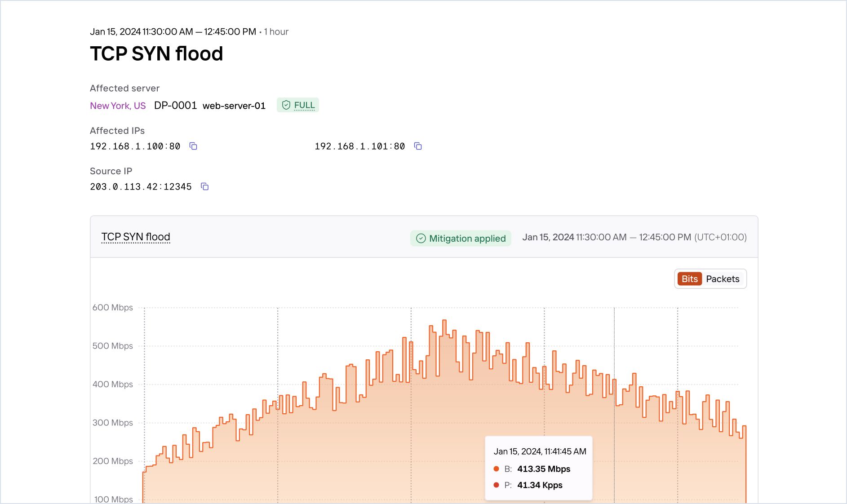Copy the source IP 203.0.113.42:12345
847x504 pixels.
[204, 186]
